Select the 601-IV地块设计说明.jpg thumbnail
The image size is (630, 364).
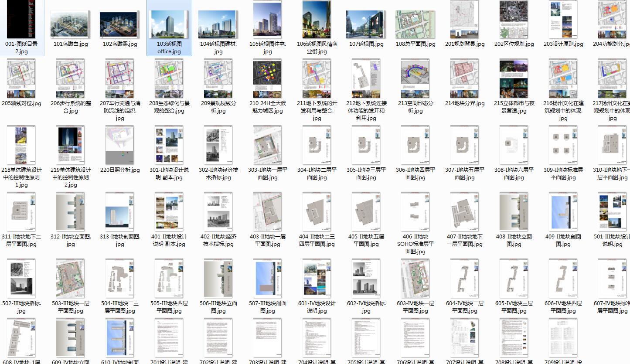317,279
